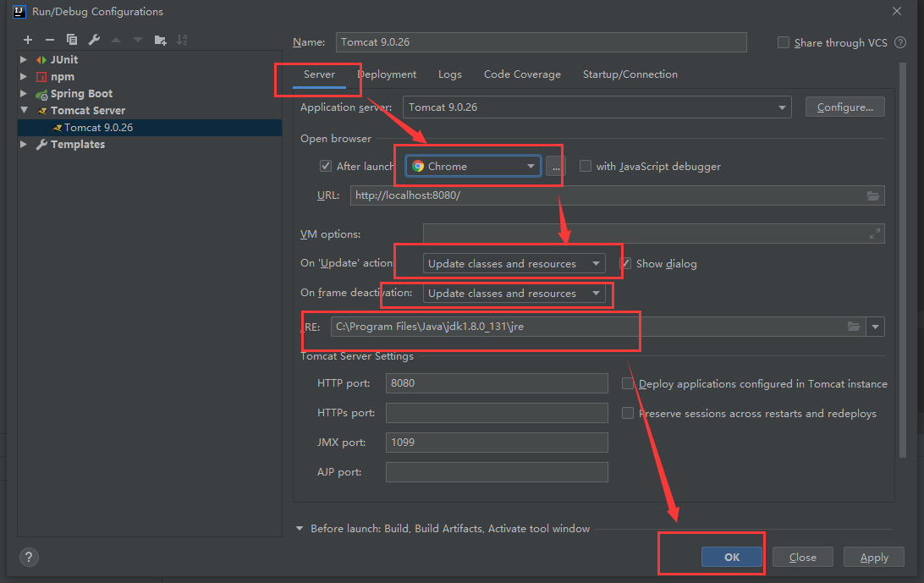Browse URL with folder icon
Image resolution: width=924 pixels, height=583 pixels.
[873, 195]
